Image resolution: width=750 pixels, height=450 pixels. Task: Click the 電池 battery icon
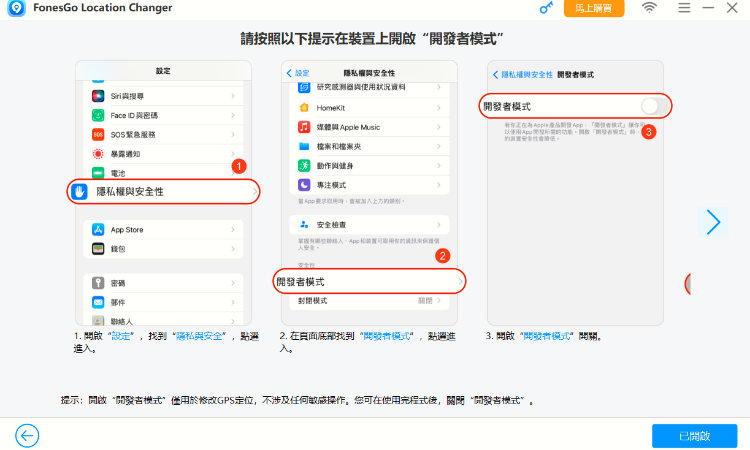tap(98, 173)
